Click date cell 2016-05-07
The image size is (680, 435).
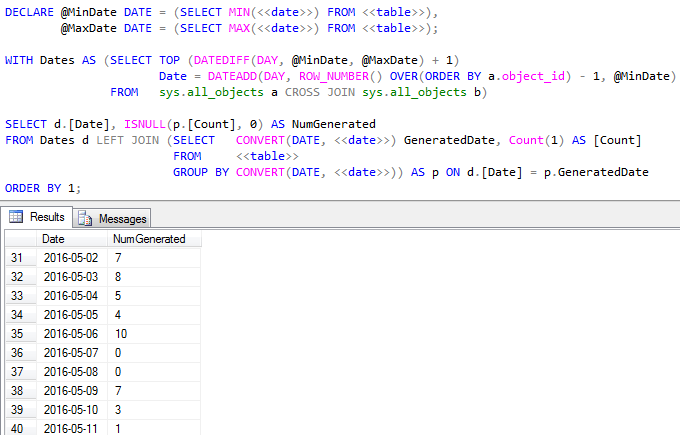72,353
